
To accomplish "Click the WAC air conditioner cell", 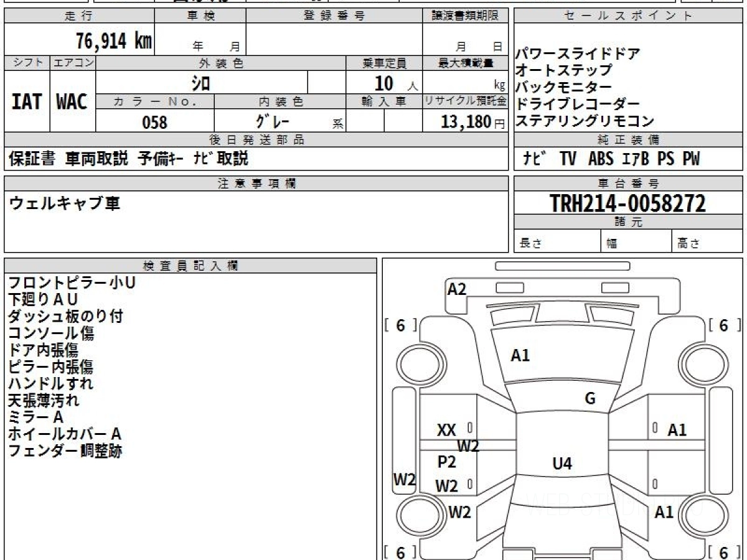I will (72, 101).
